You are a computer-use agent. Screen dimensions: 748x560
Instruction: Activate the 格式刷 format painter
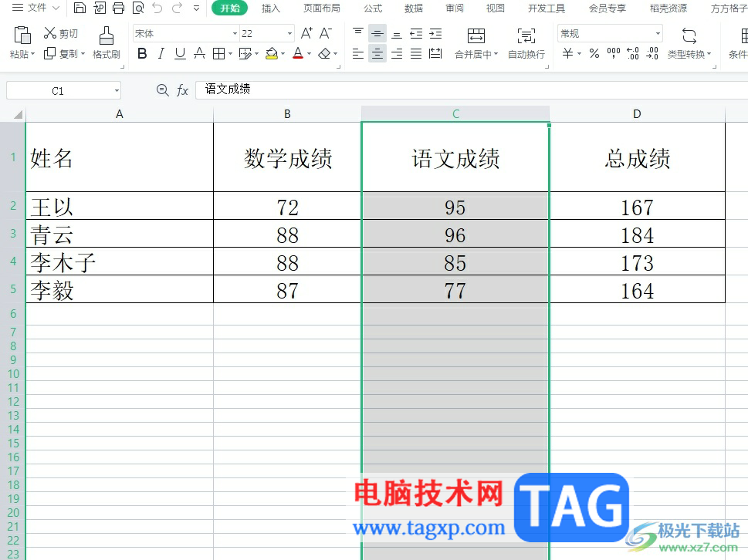106,43
